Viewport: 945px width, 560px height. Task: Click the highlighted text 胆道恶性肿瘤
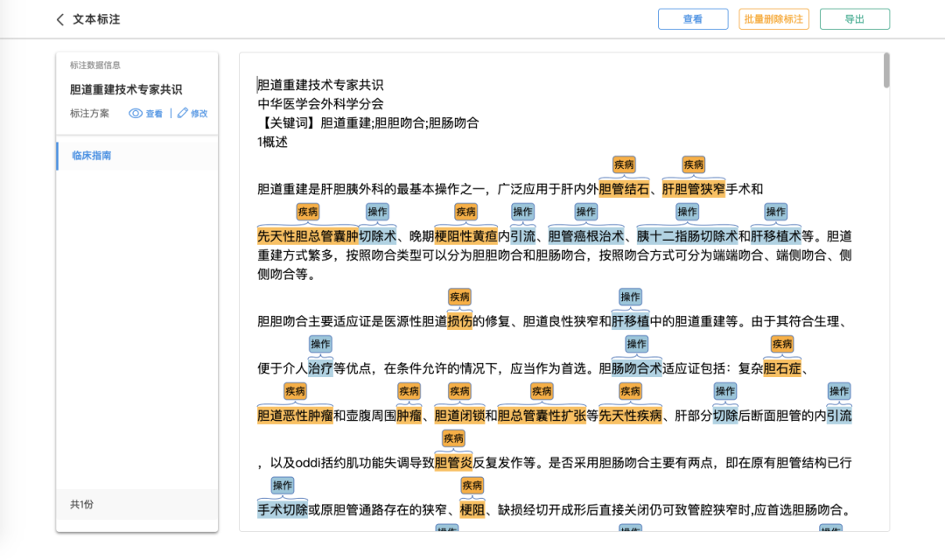pyautogui.click(x=295, y=416)
